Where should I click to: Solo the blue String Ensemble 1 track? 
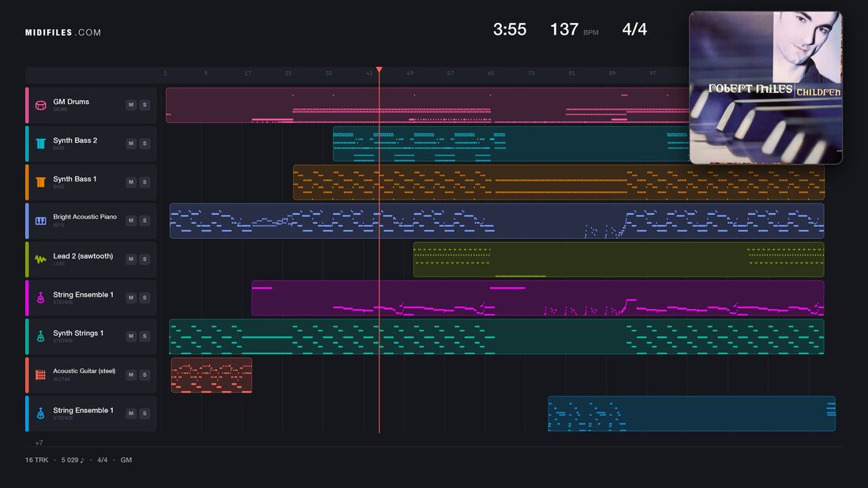144,413
